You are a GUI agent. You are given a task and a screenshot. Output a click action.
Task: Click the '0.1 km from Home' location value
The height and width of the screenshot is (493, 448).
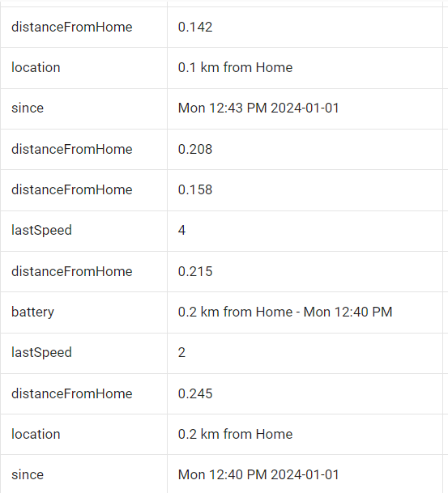[235, 68]
